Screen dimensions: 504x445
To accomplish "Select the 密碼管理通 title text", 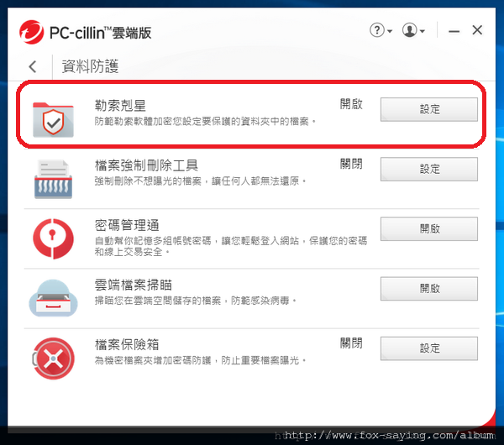I will pyautogui.click(x=127, y=225).
